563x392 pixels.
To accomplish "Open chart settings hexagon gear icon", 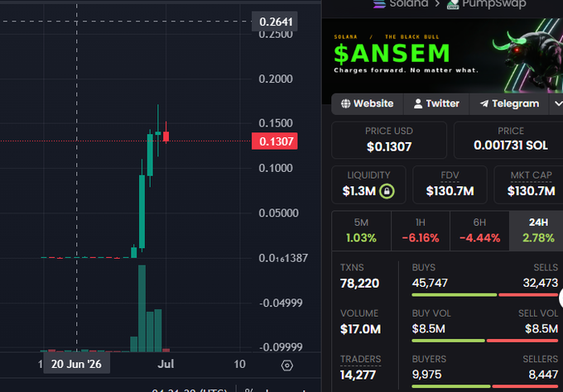I will coord(287,366).
